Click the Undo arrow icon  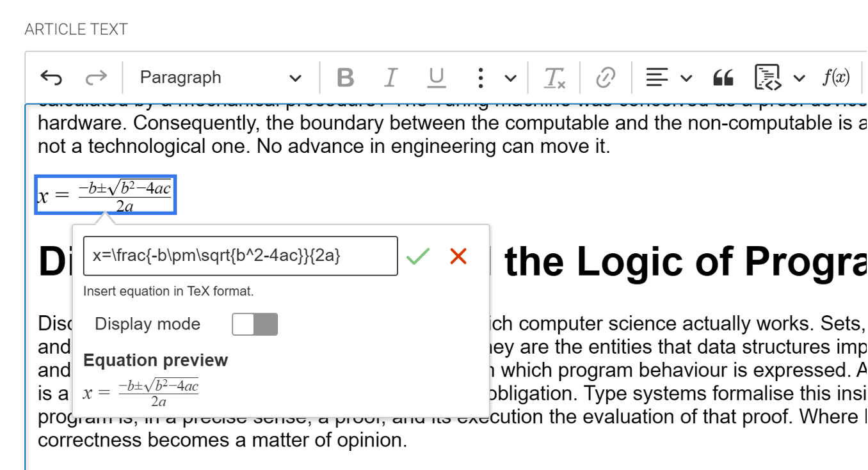[51, 78]
